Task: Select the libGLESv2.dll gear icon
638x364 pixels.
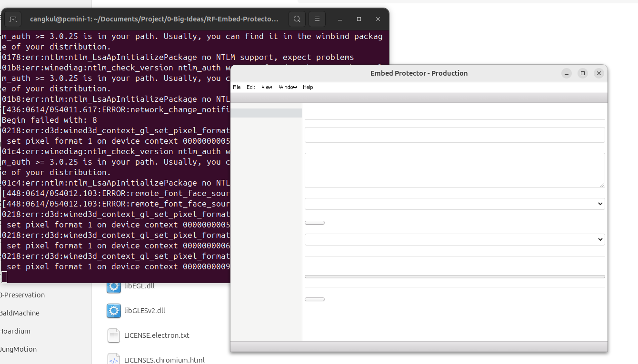Action: point(114,311)
